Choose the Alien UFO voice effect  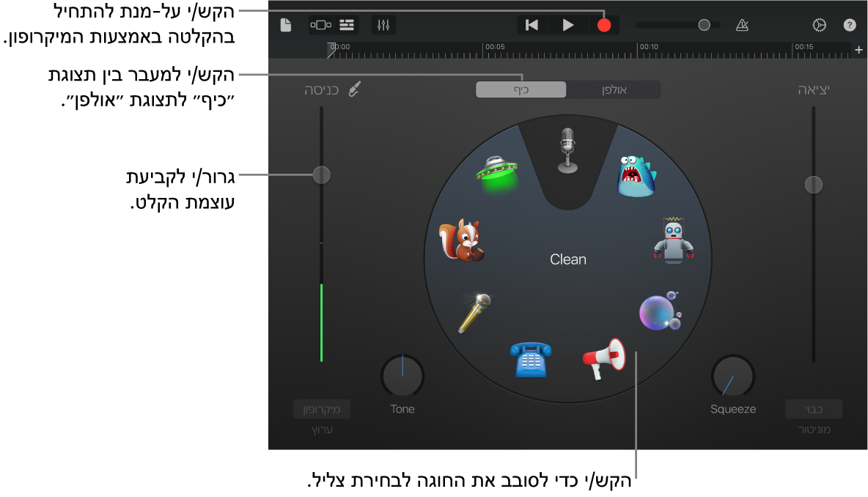496,174
